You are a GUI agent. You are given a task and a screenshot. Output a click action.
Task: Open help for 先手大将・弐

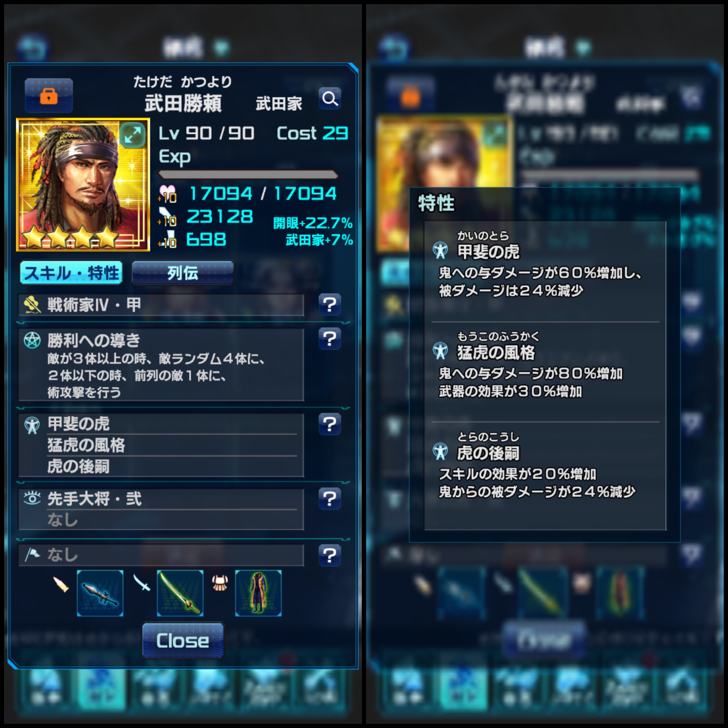pyautogui.click(x=330, y=499)
